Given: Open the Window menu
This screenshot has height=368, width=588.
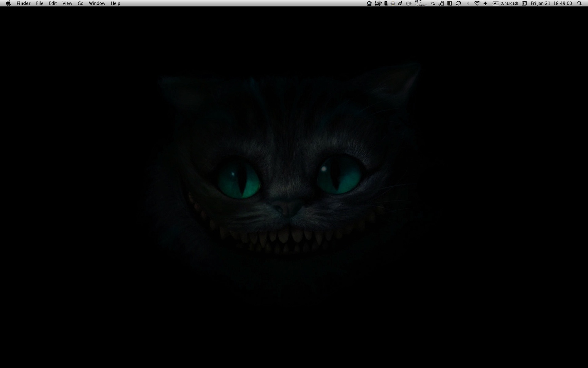Looking at the screenshot, I should [97, 3].
